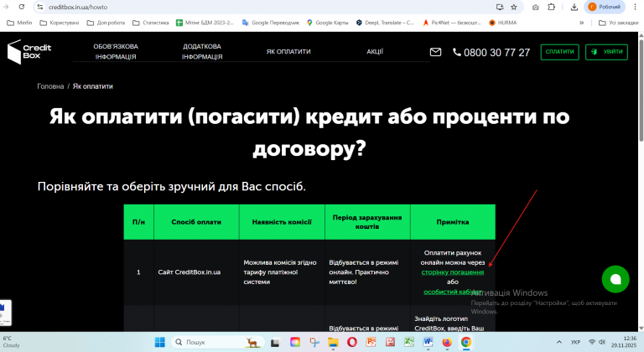Expand the system tray hidden icons chevron
Image resolution: width=644 pixels, height=352 pixels.
[559, 342]
